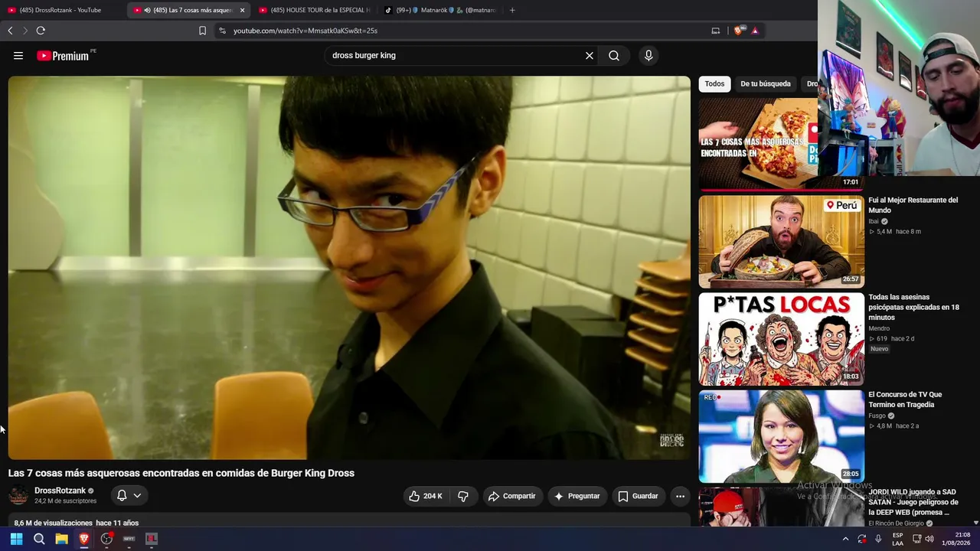The image size is (980, 551).
Task: Open 'Todas las asesinas psicópatas' video title
Action: (x=913, y=307)
